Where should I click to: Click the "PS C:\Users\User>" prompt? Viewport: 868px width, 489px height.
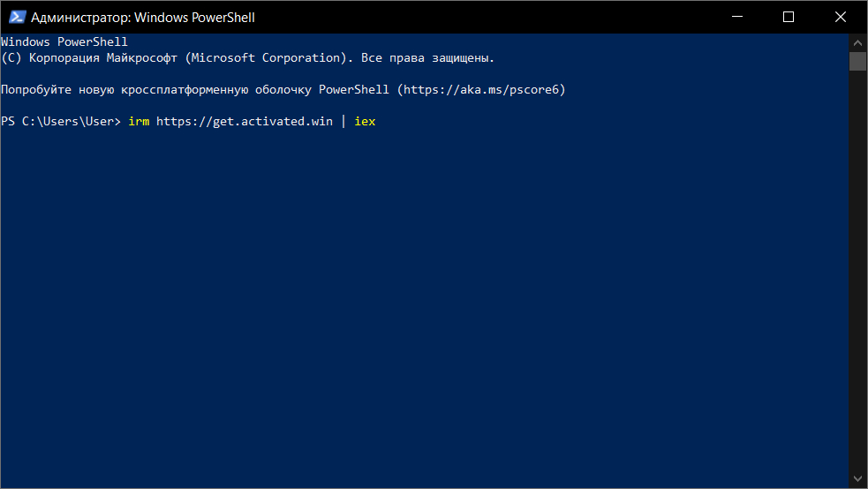[x=61, y=122]
